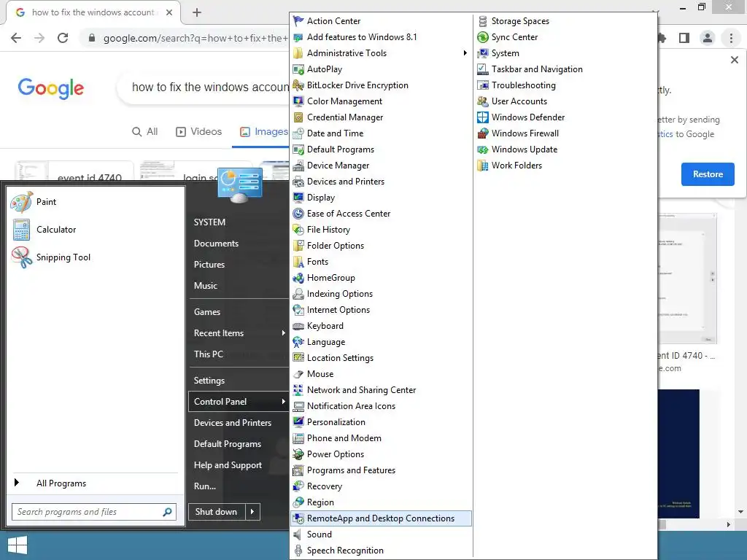
Task: Click the Search programs and files field
Action: point(94,512)
